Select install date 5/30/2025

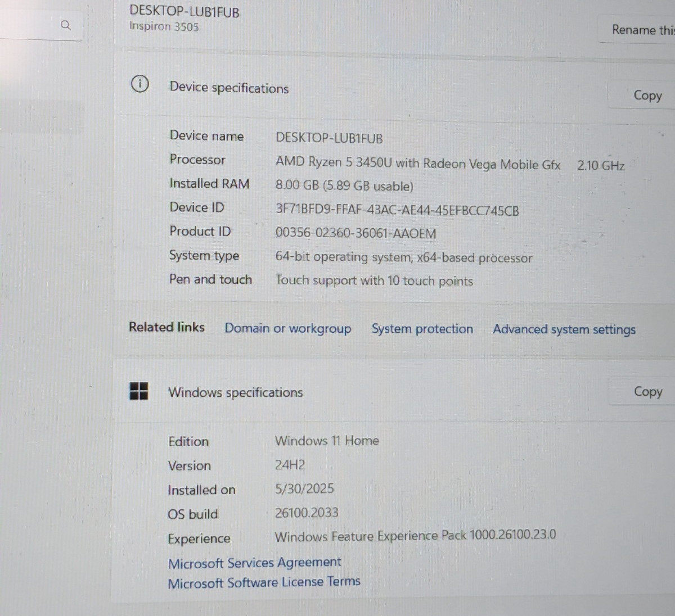(304, 489)
